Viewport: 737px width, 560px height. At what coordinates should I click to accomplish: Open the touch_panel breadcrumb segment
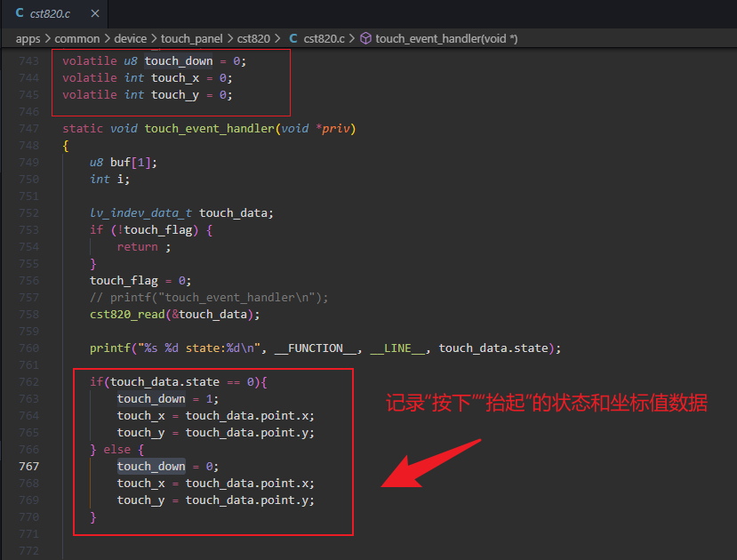pyautogui.click(x=191, y=38)
